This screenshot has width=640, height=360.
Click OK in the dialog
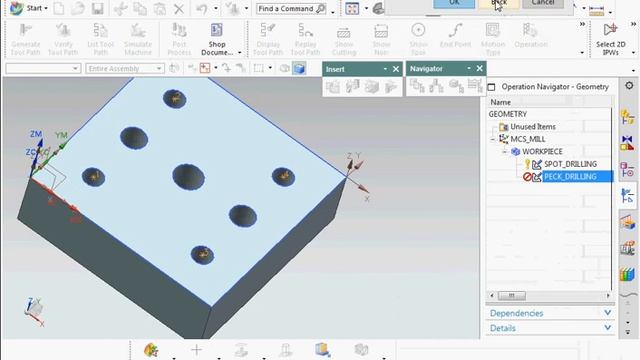click(x=454, y=3)
